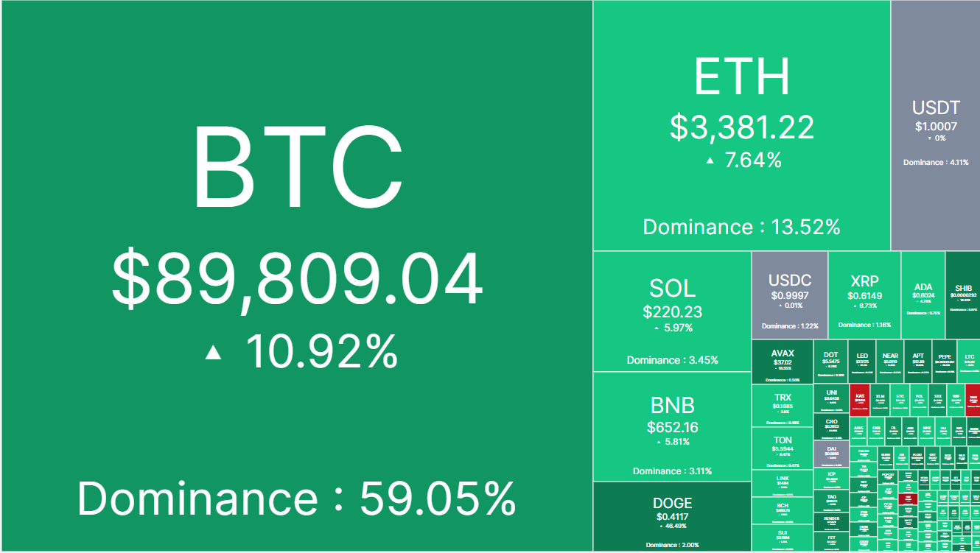Open the UNI tile
The width and height of the screenshot is (980, 553).
831,398
